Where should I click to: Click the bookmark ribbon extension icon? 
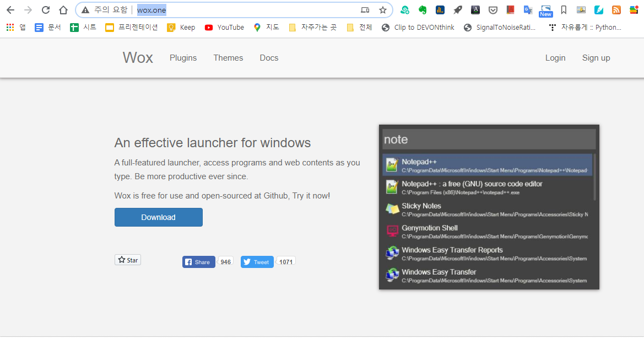564,10
